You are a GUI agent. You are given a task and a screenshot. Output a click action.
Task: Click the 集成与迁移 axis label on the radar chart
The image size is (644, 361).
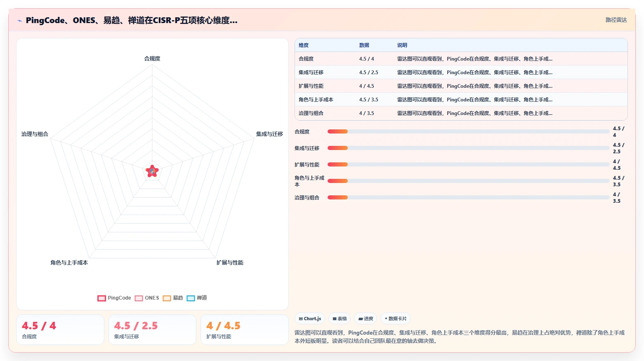click(269, 134)
